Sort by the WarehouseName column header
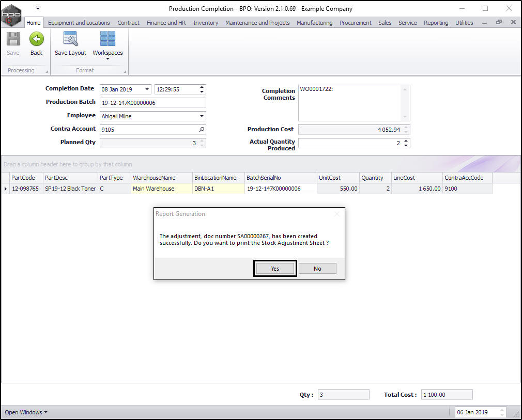Screen dimensions: 522x420 (161, 178)
